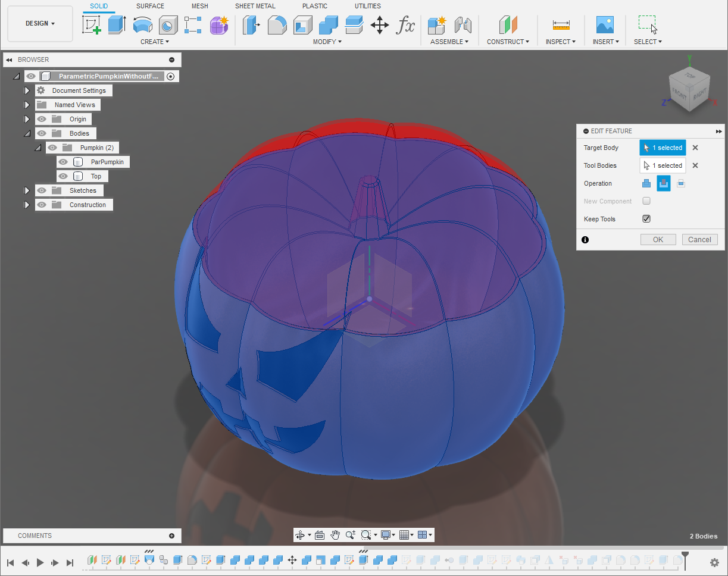Open the MODIFY dropdown menu
Screen dimensions: 728x576
coord(327,42)
